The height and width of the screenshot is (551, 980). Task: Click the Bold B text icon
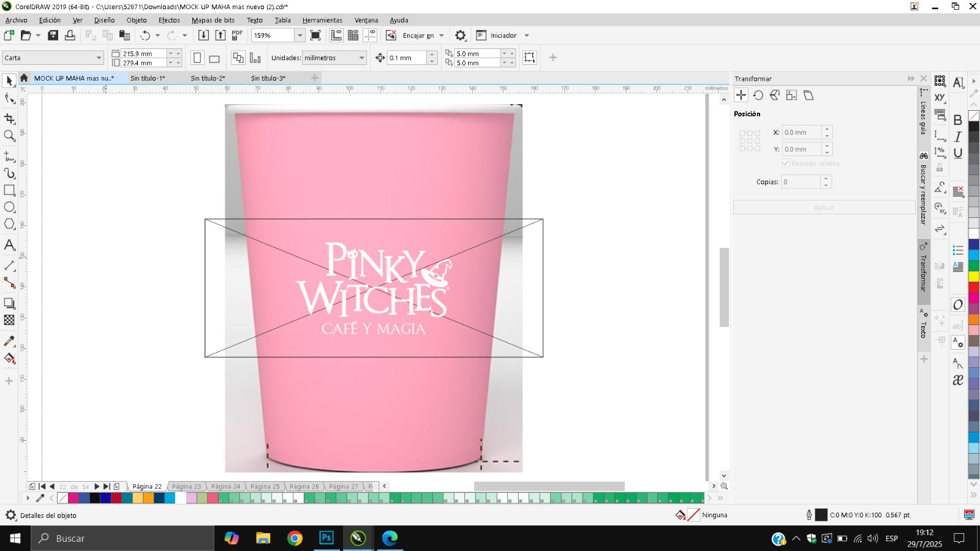click(958, 120)
